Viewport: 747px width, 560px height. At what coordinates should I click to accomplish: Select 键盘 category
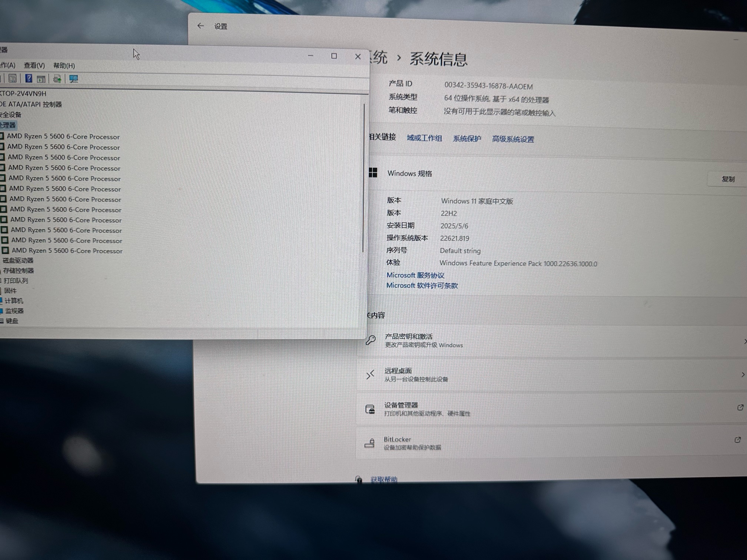12,321
